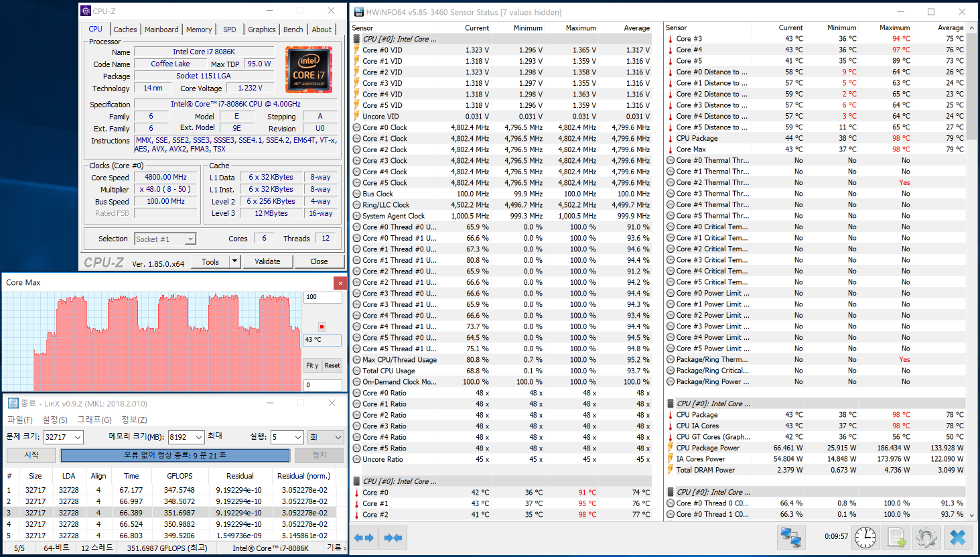Screen dimensions: 980x557
Task: Click the Uncore Ratio sensor icon
Action: (x=356, y=459)
